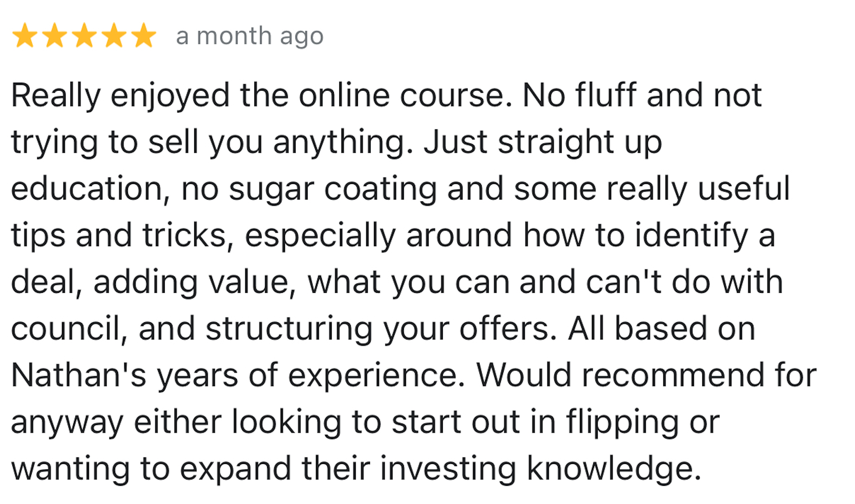Click the first gold star
Image resolution: width=855 pixels, height=504 pixels.
coord(25,35)
